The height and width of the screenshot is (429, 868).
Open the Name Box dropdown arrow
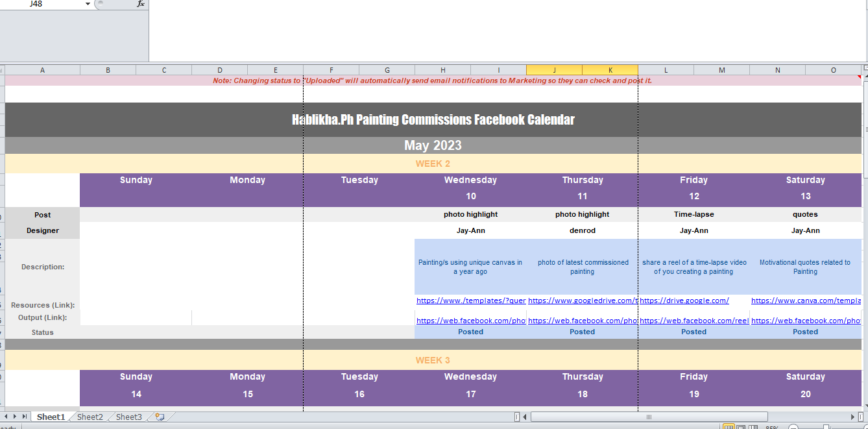tap(88, 4)
